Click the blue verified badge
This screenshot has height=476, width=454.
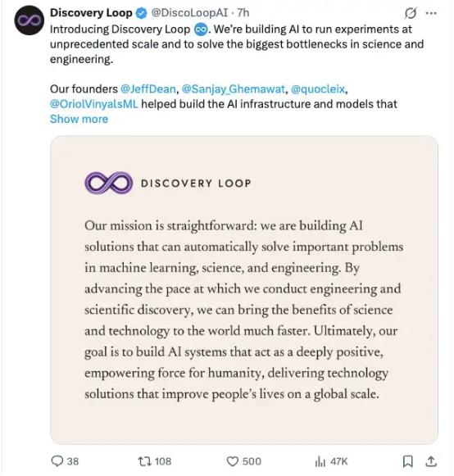click(141, 13)
